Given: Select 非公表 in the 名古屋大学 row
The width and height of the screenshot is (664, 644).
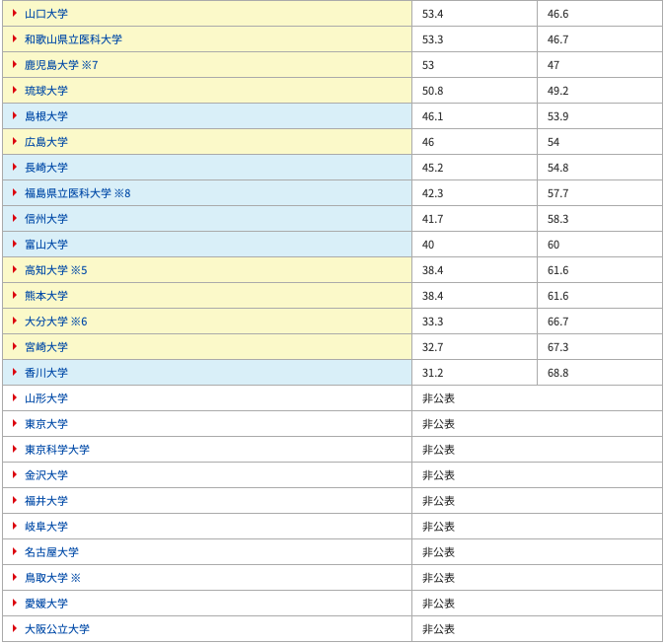Looking at the screenshot, I should point(438,552).
